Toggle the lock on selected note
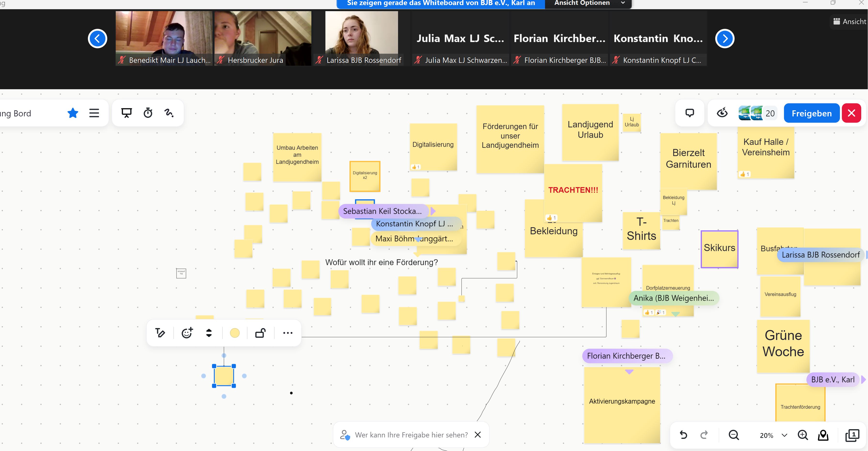This screenshot has height=451, width=868. 260,333
